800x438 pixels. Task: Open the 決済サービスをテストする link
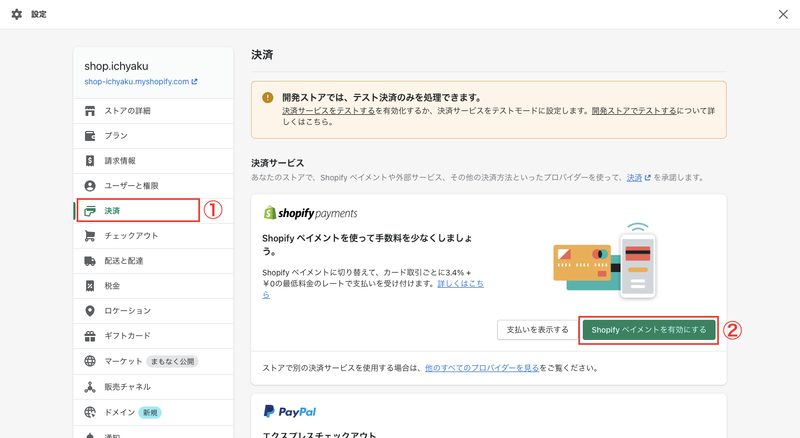coord(329,111)
